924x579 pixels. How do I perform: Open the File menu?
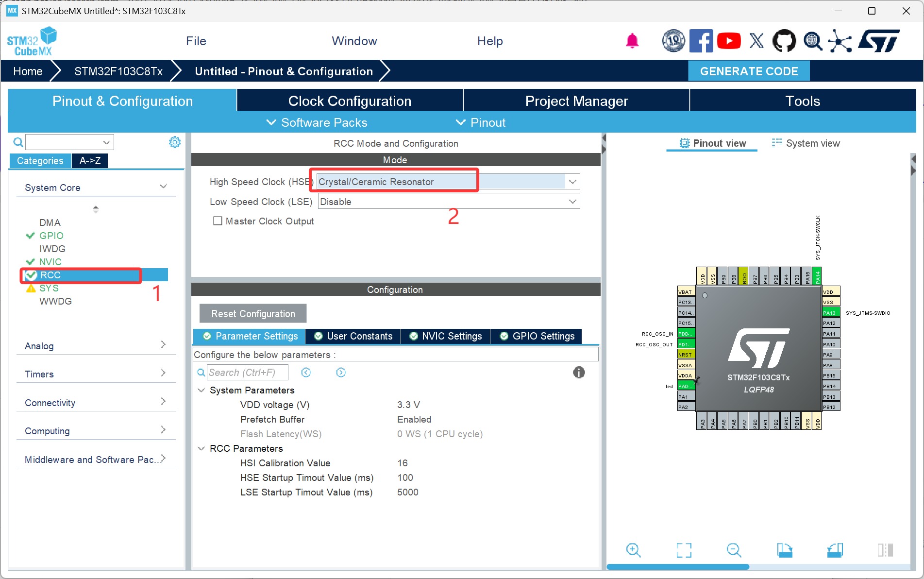[196, 41]
